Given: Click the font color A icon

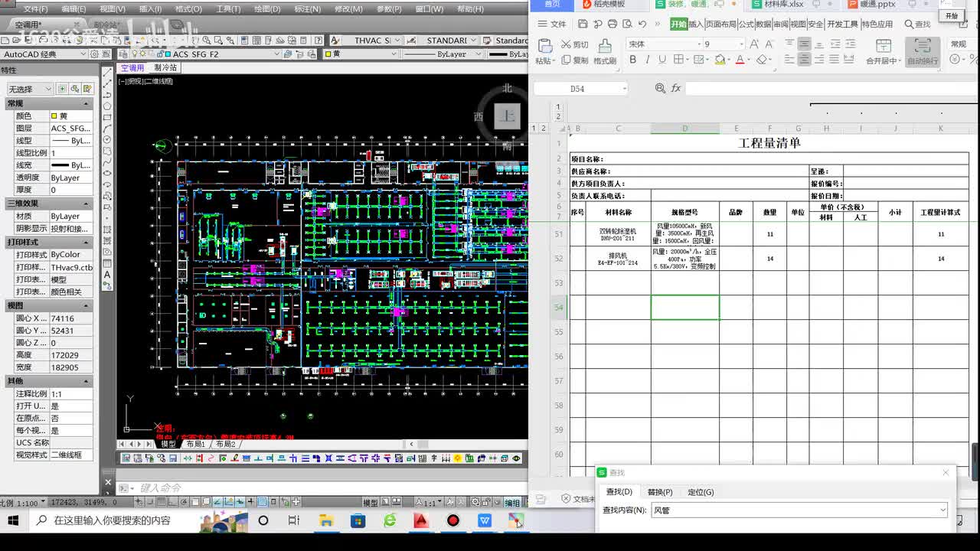Looking at the screenshot, I should 740,60.
